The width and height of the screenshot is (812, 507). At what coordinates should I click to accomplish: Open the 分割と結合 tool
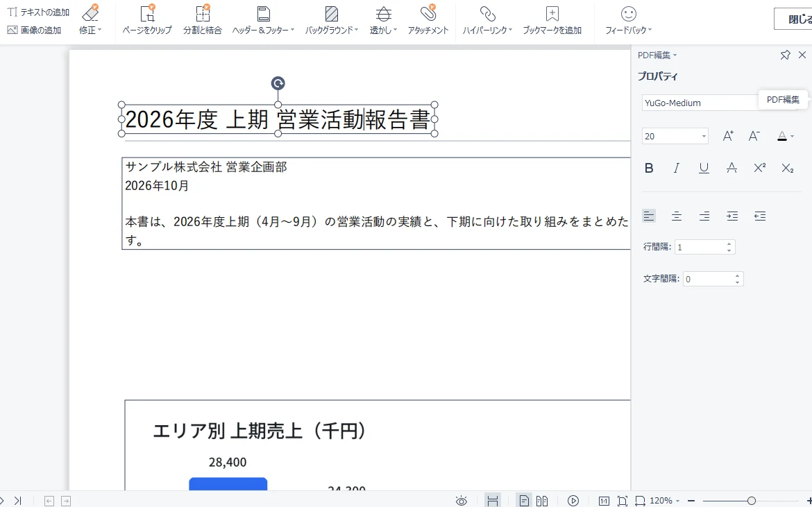pos(203,19)
